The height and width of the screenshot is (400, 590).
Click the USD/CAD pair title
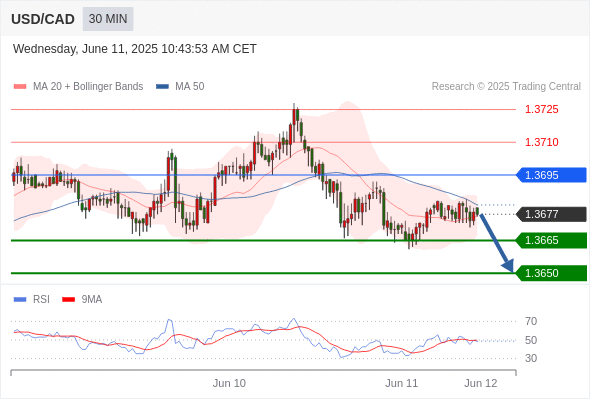coord(43,19)
